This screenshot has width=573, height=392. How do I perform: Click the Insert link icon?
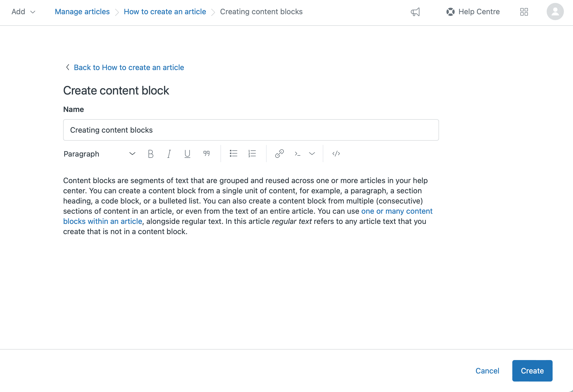279,153
